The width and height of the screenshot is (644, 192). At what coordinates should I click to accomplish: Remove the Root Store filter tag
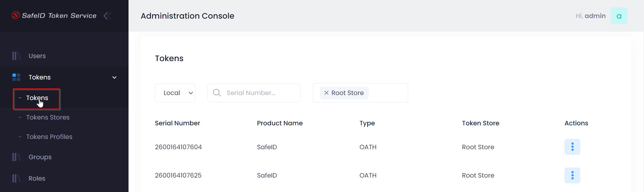(327, 93)
